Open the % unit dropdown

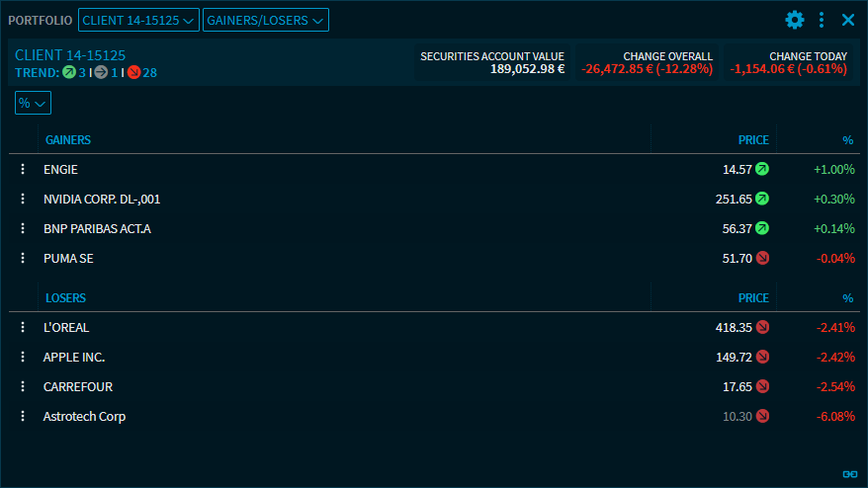click(33, 103)
